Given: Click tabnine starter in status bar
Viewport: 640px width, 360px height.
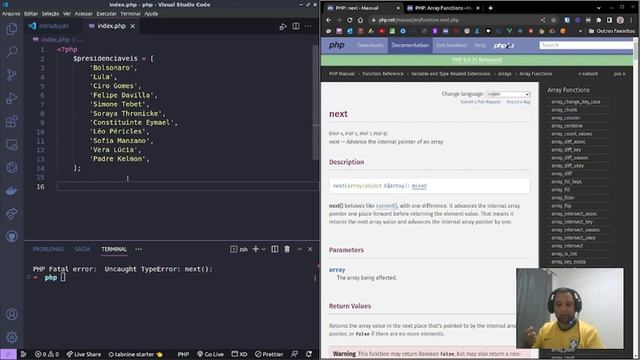Looking at the screenshot, I should (135, 354).
